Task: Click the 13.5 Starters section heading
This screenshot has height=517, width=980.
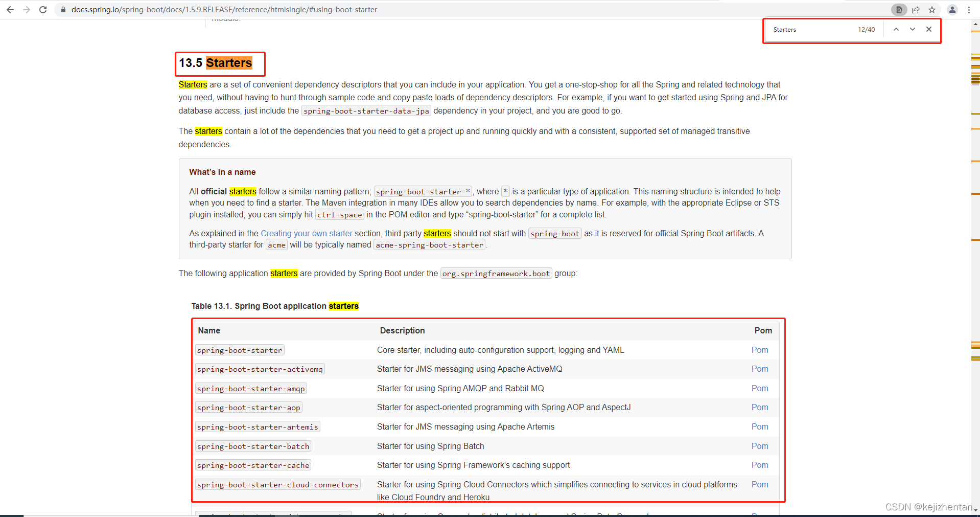Action: point(216,63)
